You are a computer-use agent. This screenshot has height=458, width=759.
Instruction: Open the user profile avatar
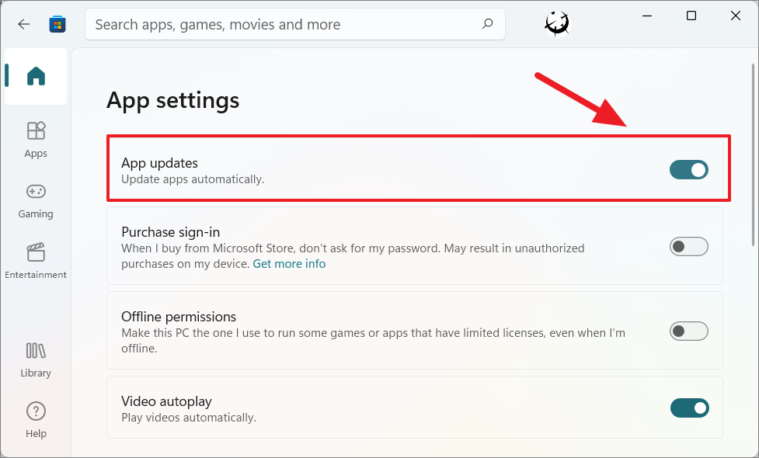point(557,23)
